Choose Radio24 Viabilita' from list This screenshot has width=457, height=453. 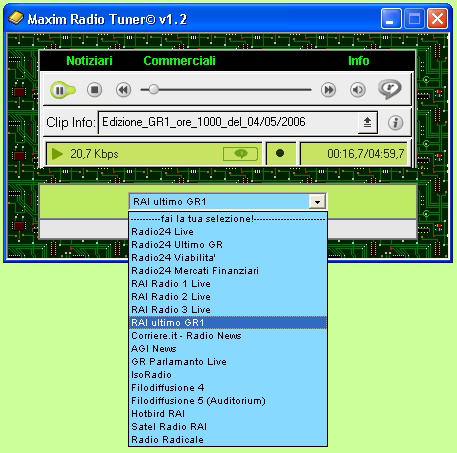point(228,258)
